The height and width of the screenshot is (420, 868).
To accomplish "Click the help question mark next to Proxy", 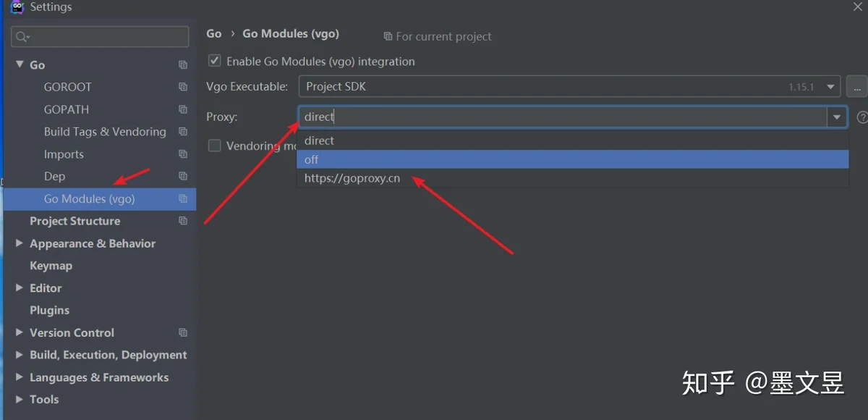I will [862, 117].
